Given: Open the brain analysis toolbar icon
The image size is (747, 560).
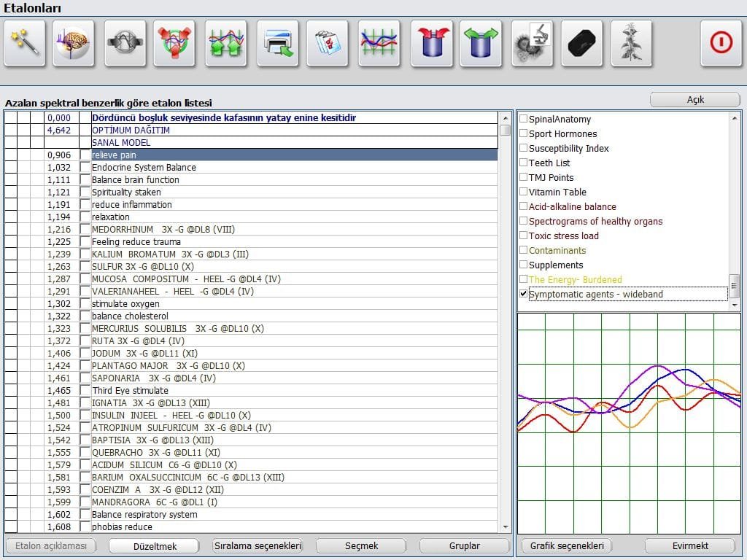Looking at the screenshot, I should pyautogui.click(x=74, y=43).
